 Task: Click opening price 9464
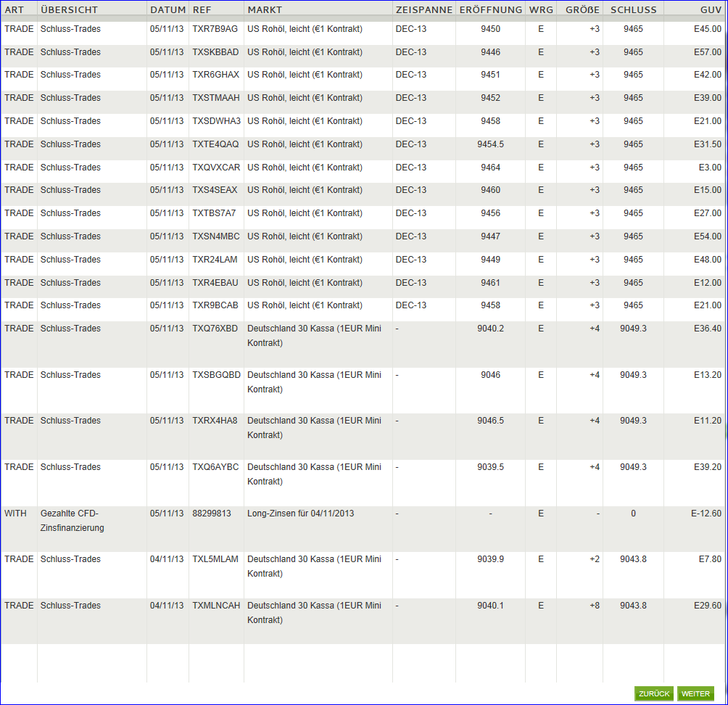click(x=490, y=168)
